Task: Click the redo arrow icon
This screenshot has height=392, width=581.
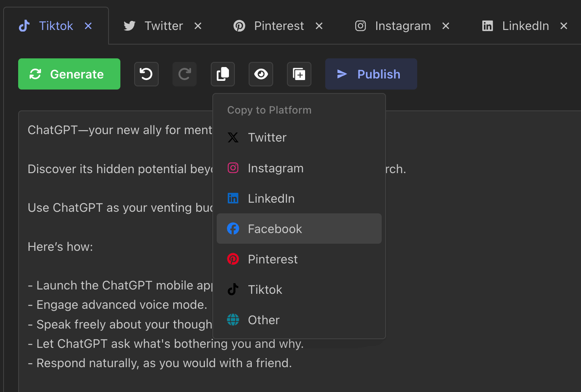Action: pos(184,74)
